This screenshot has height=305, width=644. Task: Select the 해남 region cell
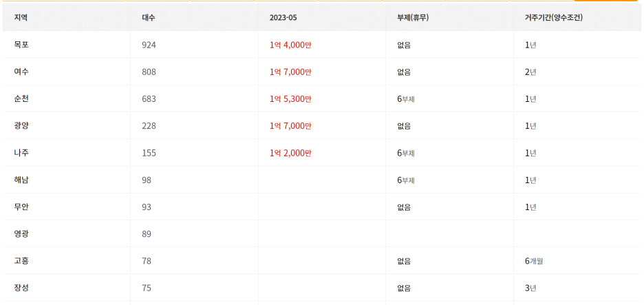[x=21, y=180]
